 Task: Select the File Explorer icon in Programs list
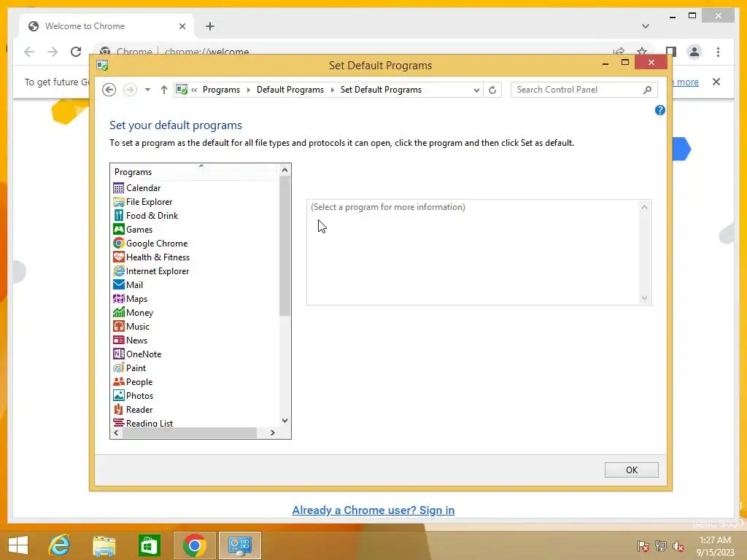tap(119, 202)
